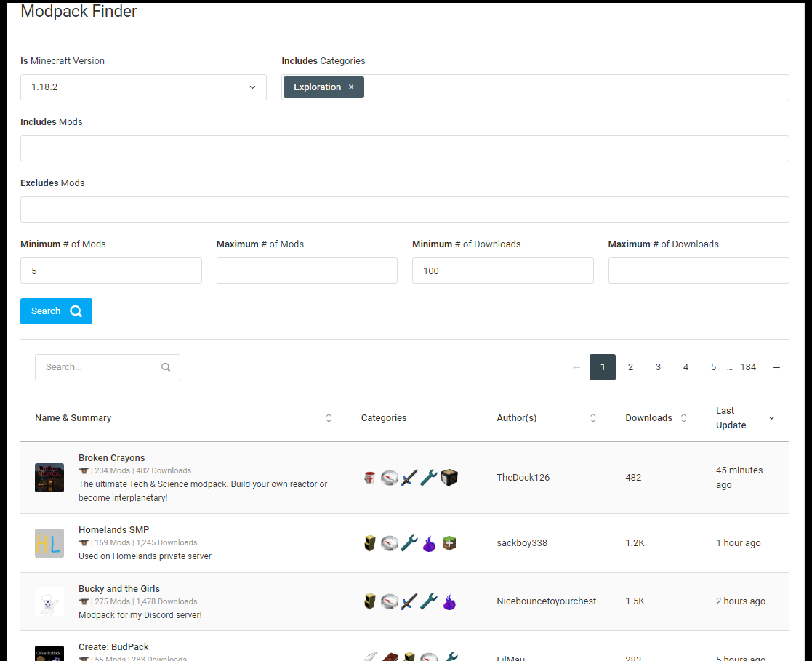Click the table Search... filter box
The width and height of the screenshot is (812, 661).
(108, 367)
